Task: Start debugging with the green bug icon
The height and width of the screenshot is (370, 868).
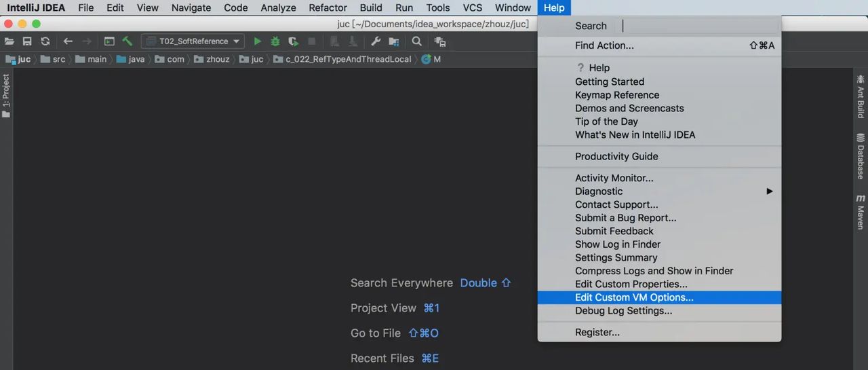Action: pos(275,41)
